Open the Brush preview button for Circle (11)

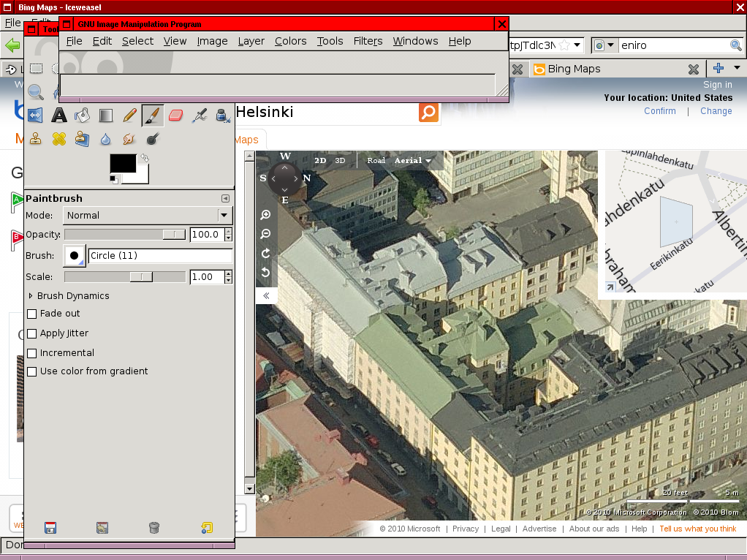point(75,256)
